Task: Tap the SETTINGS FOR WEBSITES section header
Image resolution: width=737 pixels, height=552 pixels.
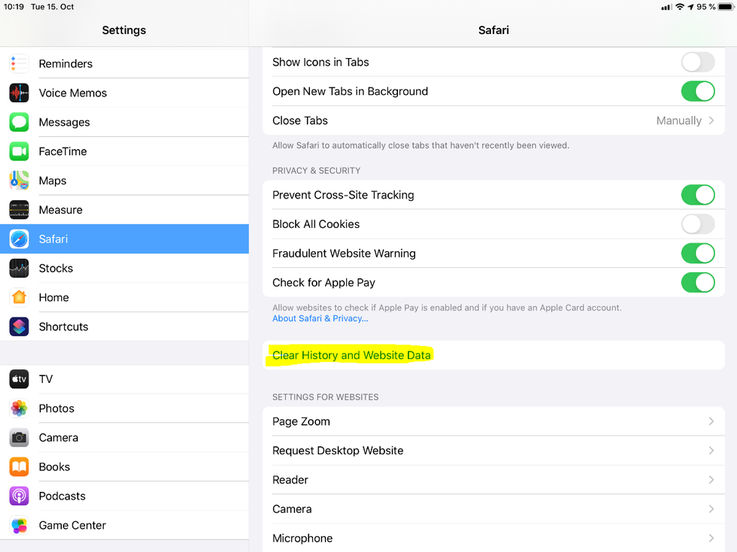Action: pyautogui.click(x=325, y=397)
